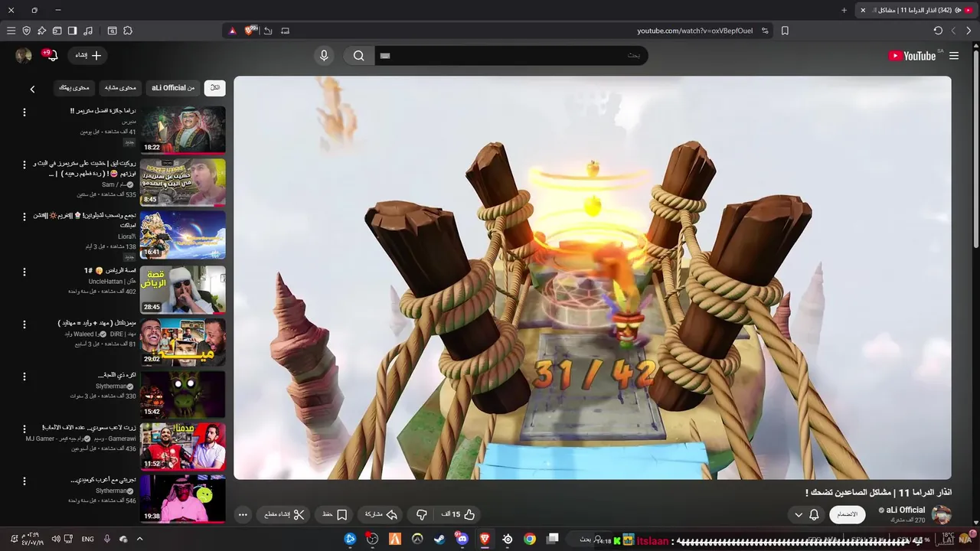This screenshot has height=551, width=980.
Task: Close the YouTube browser tab
Action: pos(863,10)
